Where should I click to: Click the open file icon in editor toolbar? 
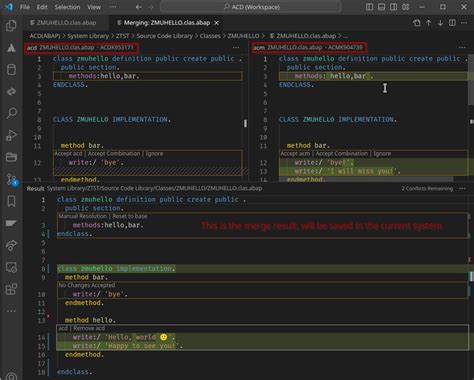click(x=417, y=23)
